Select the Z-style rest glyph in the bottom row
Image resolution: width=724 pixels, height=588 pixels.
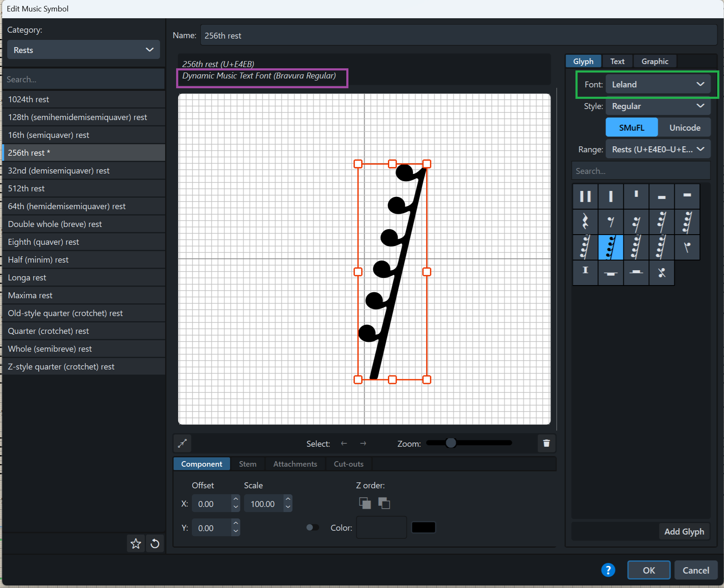click(662, 273)
